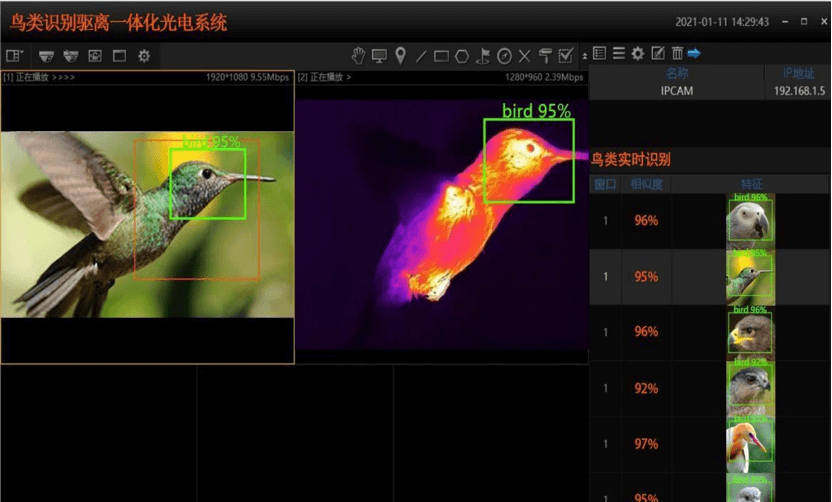Click the trash delete icon
The height and width of the screenshot is (502, 832).
click(x=677, y=53)
